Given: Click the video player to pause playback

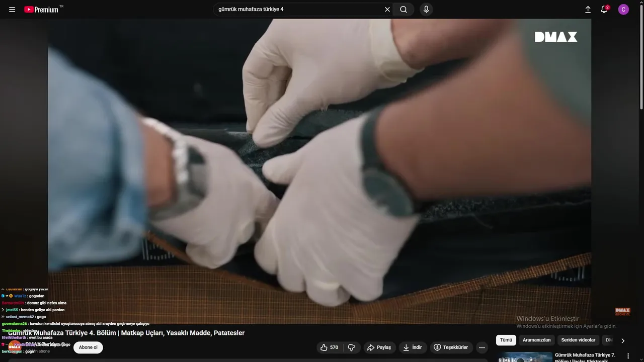Looking at the screenshot, I should pos(319,171).
